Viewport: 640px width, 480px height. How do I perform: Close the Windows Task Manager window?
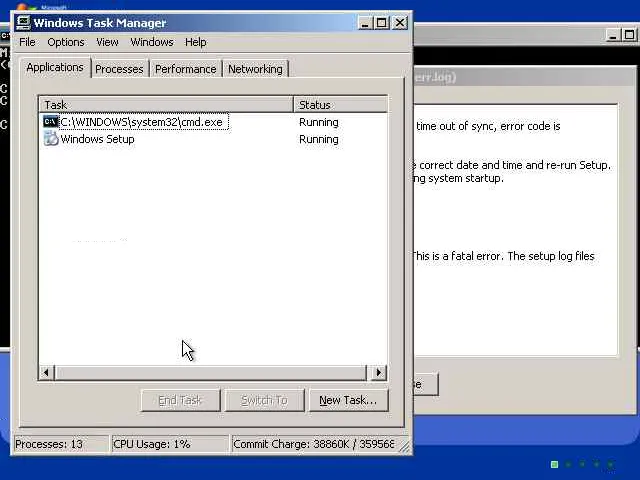pos(400,23)
